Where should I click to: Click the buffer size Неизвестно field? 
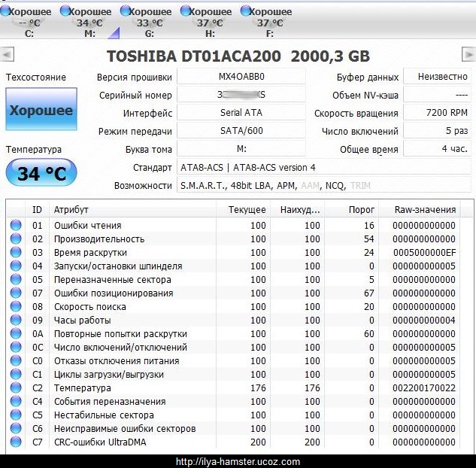pyautogui.click(x=437, y=76)
